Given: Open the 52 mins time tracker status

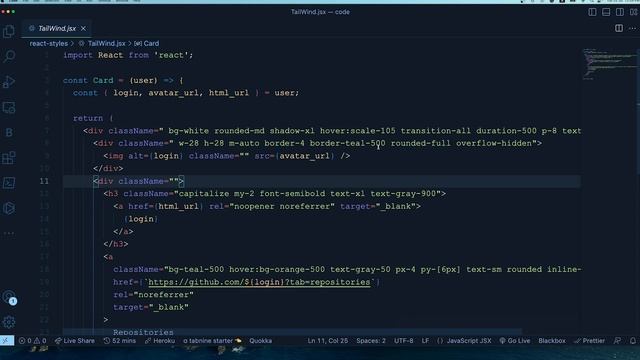Looking at the screenshot, I should click(120, 340).
